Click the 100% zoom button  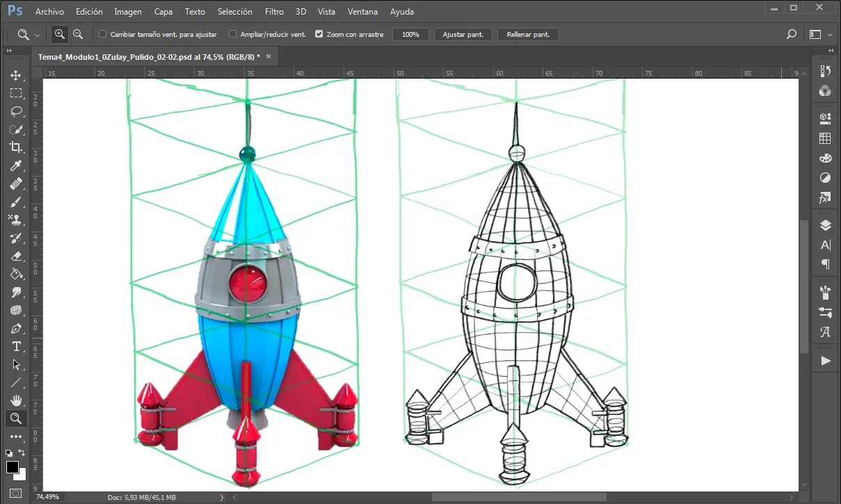[x=410, y=34]
